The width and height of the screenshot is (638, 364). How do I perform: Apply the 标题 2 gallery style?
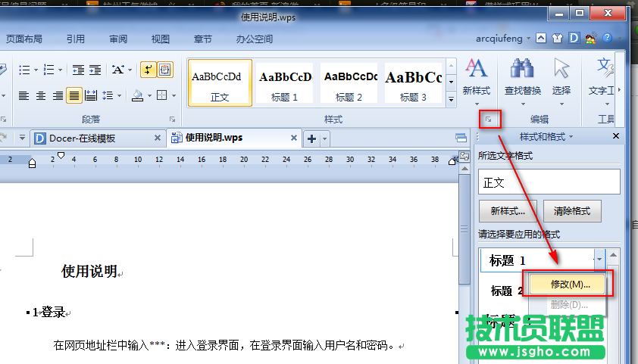click(x=349, y=83)
